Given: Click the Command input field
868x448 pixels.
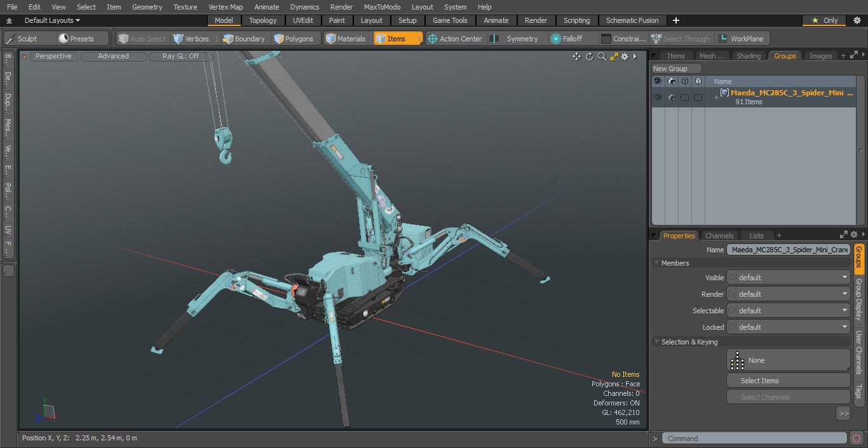Looking at the screenshot, I should pyautogui.click(x=754, y=438).
